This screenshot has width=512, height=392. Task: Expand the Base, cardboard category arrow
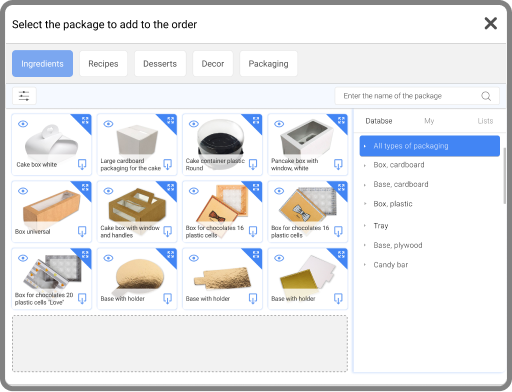tap(365, 185)
